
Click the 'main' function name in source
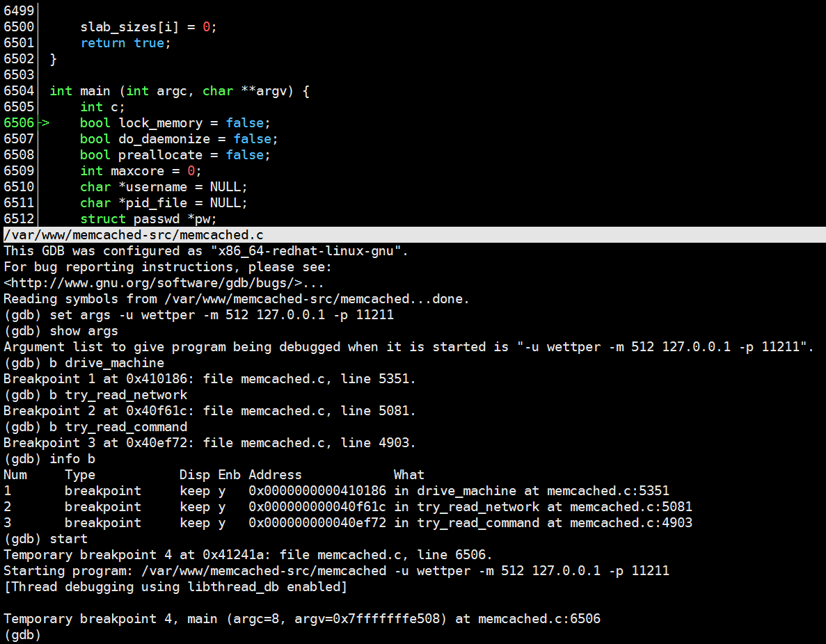(95, 91)
